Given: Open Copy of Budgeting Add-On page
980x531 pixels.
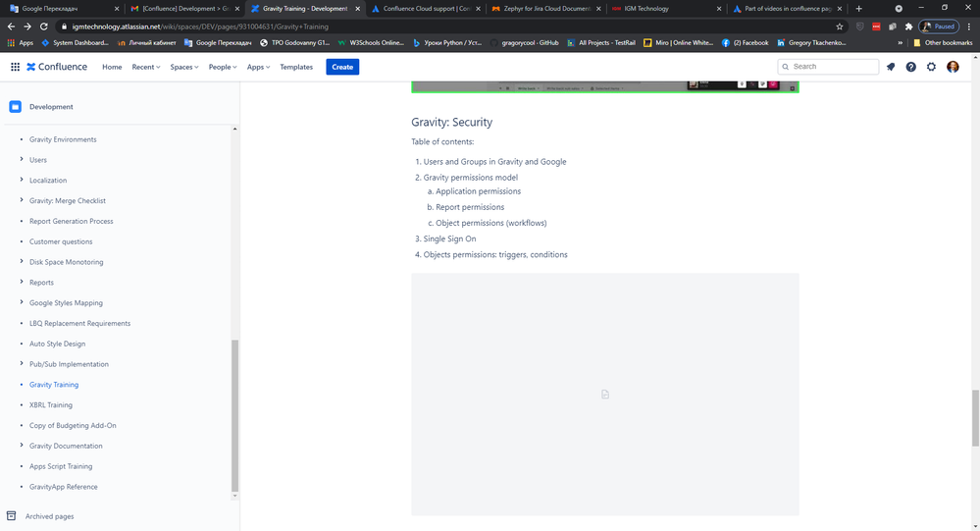Looking at the screenshot, I should click(x=73, y=425).
